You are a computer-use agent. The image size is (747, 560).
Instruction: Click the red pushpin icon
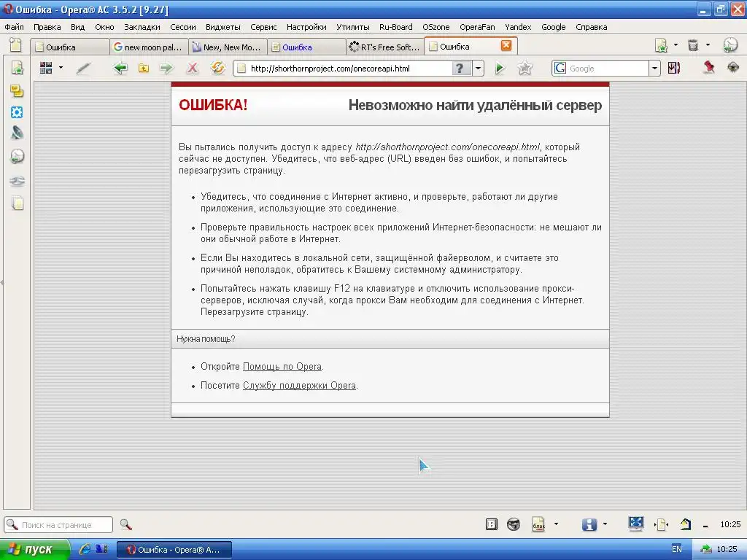[709, 68]
